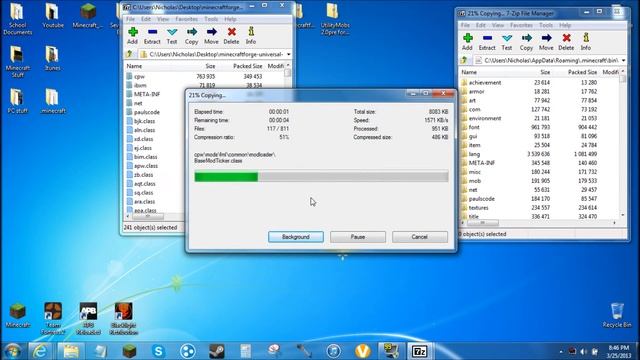640x360 pixels.
Task: Select textures folder in right window
Action: click(478, 208)
